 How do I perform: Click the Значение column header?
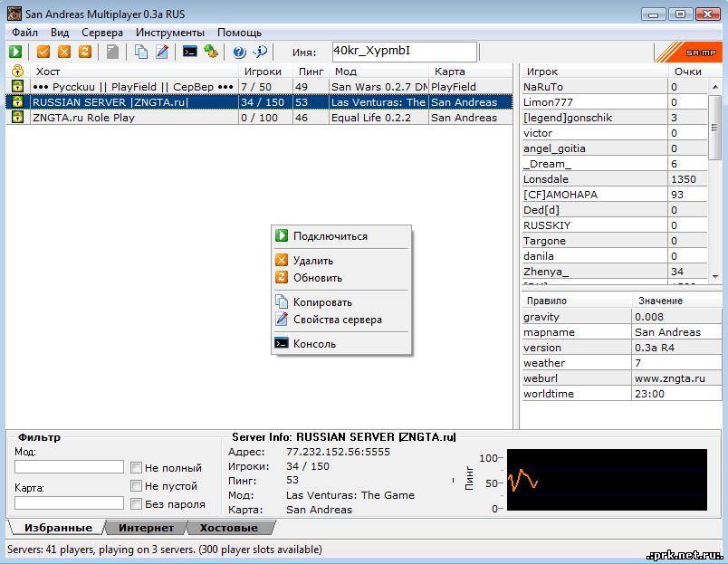pyautogui.click(x=676, y=301)
